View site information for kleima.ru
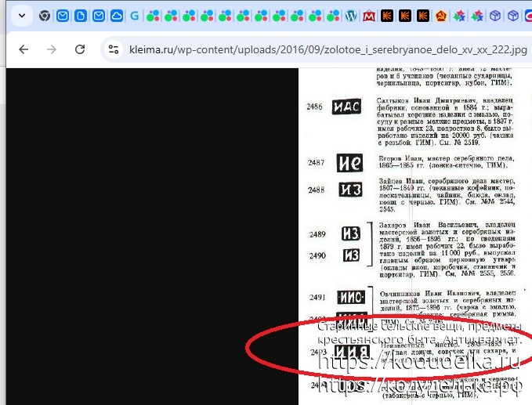532x405 pixels. click(x=114, y=49)
